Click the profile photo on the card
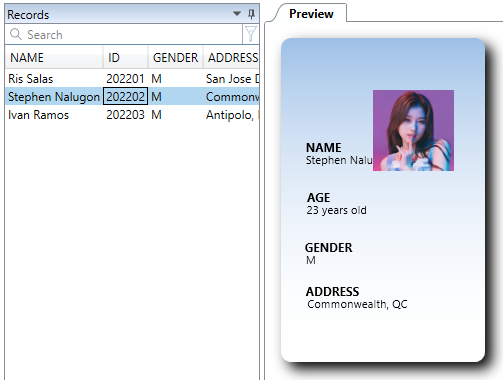Image resolution: width=503 pixels, height=380 pixels. pyautogui.click(x=413, y=130)
